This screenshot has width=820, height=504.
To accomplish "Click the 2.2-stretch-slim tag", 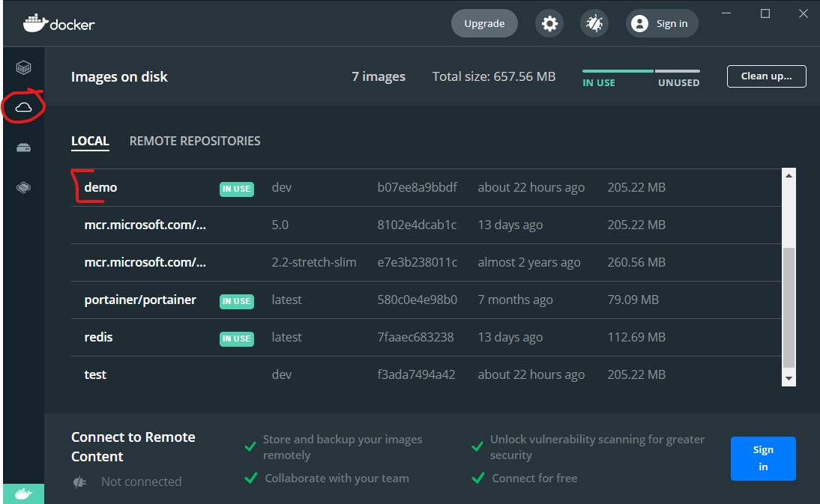I will pyautogui.click(x=314, y=263).
